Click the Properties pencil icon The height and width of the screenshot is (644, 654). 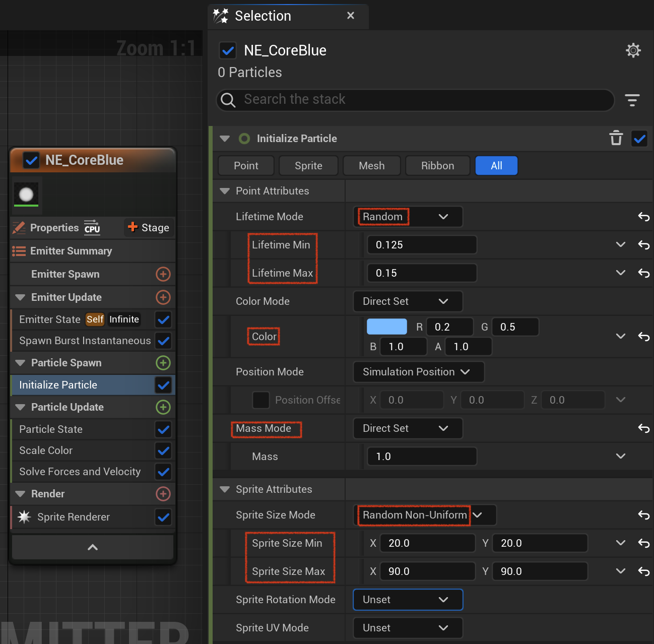click(x=19, y=228)
